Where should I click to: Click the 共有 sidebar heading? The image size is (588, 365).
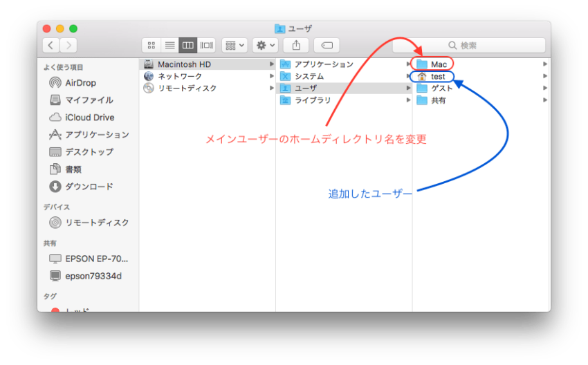(50, 243)
